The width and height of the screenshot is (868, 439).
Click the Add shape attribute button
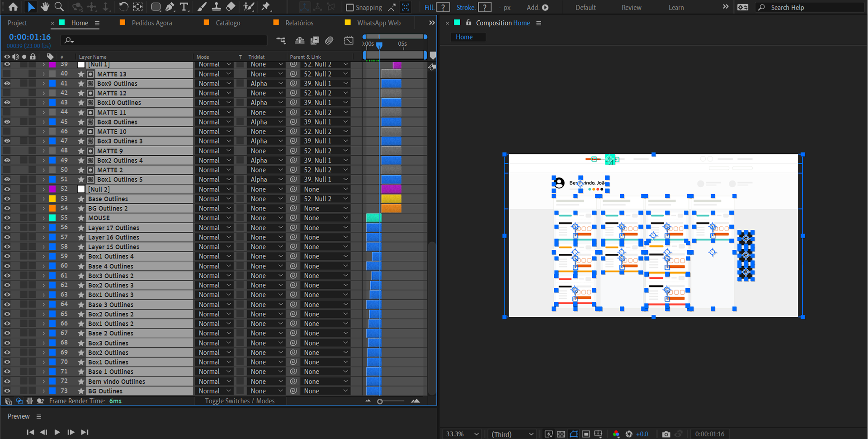click(x=545, y=7)
